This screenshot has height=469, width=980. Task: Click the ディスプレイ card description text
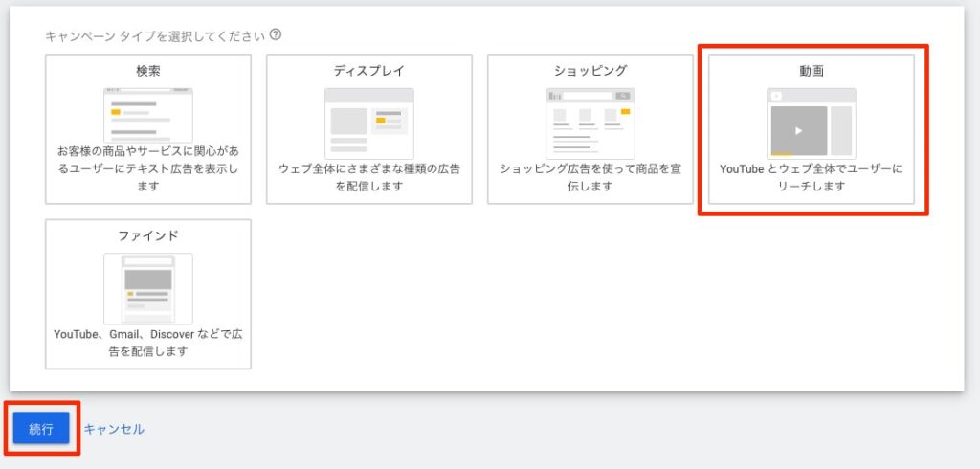point(369,177)
